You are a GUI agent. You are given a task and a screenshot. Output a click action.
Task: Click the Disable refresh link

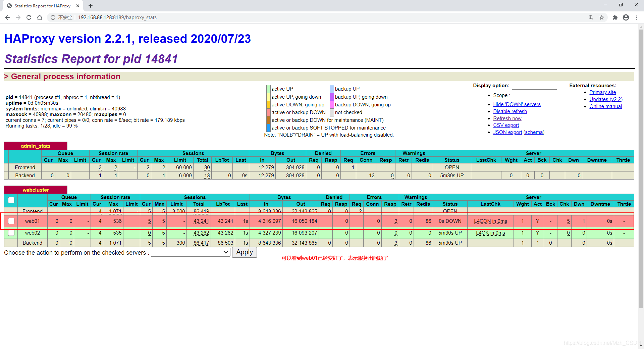pos(510,111)
